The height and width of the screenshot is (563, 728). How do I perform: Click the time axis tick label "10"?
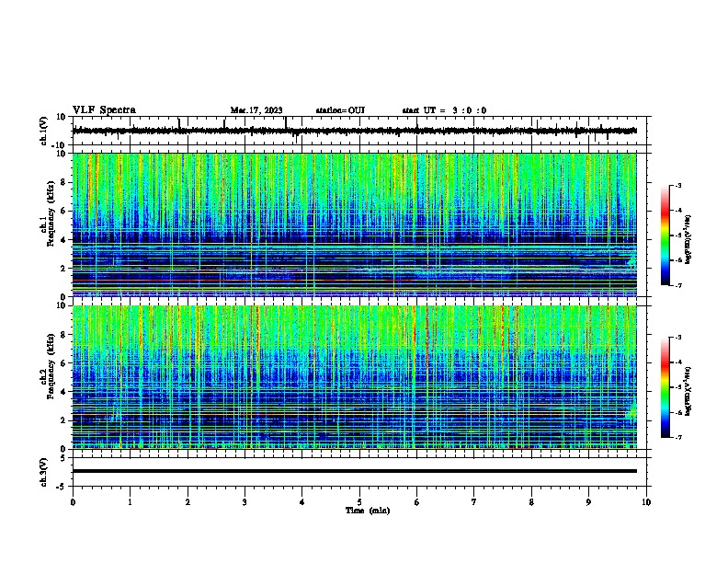click(x=646, y=502)
